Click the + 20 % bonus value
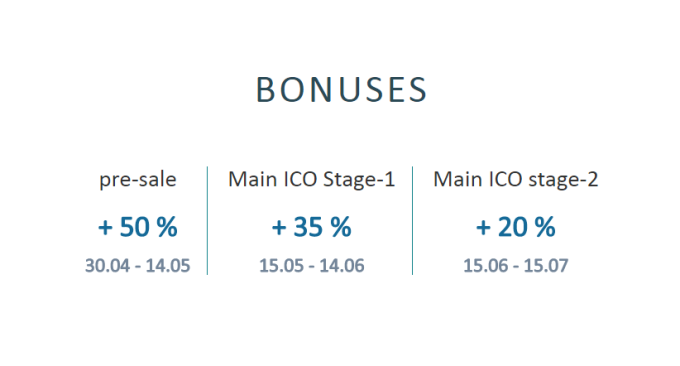 click(x=516, y=227)
